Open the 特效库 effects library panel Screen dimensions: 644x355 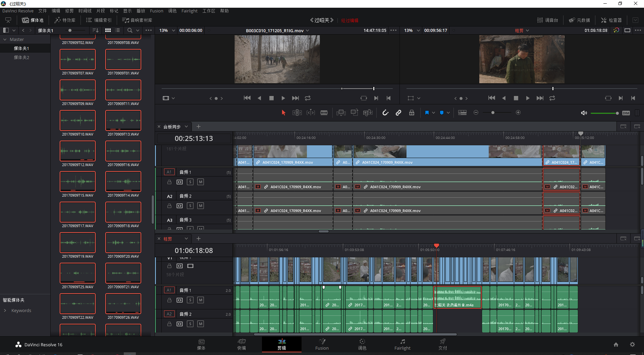point(65,20)
